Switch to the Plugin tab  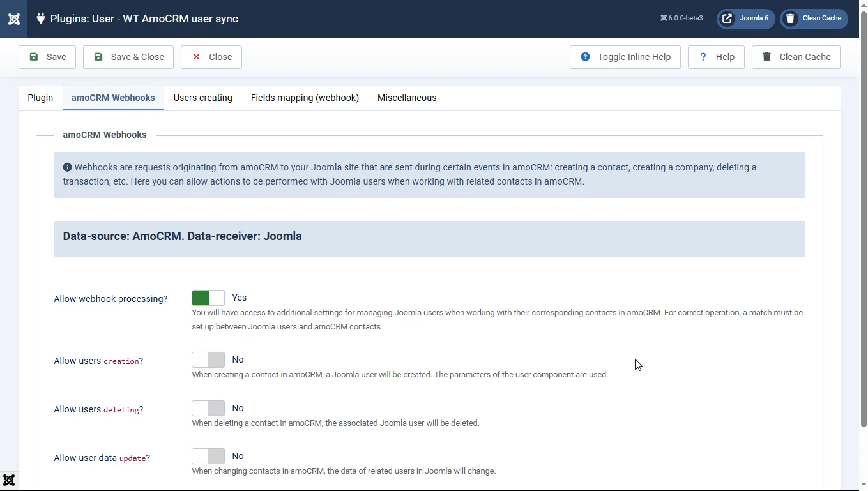[x=40, y=98]
